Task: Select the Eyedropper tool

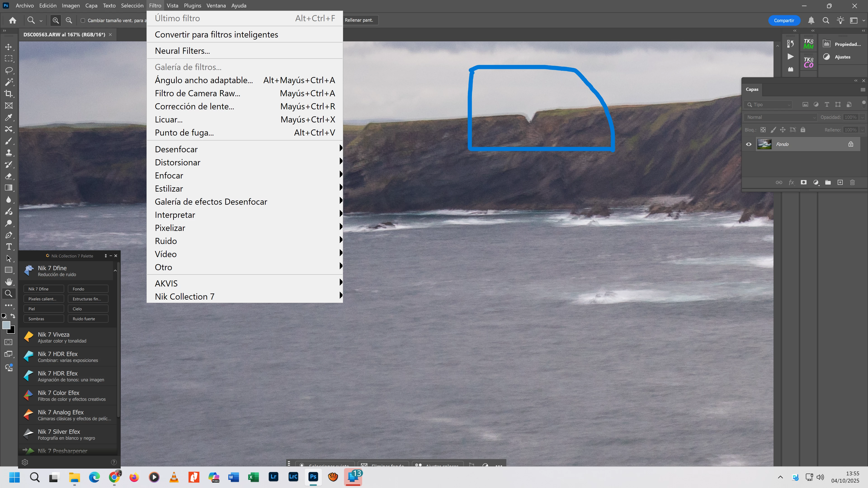Action: coord(9,117)
